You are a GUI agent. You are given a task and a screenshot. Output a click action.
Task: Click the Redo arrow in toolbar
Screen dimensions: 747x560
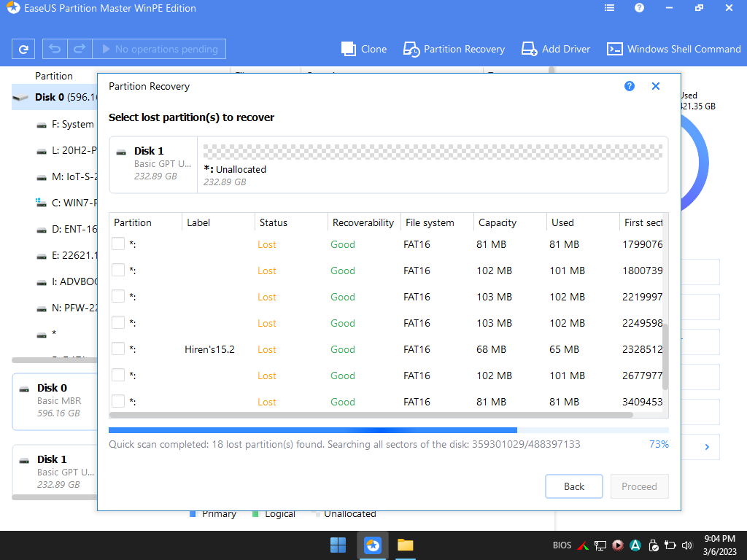[80, 49]
